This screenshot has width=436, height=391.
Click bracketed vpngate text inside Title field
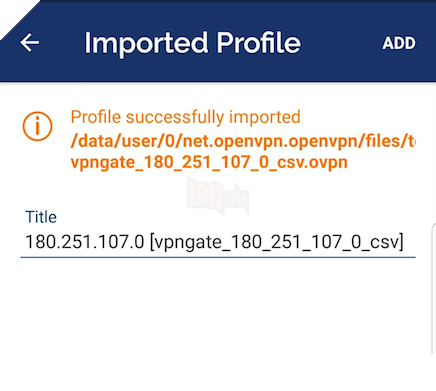tap(277, 242)
